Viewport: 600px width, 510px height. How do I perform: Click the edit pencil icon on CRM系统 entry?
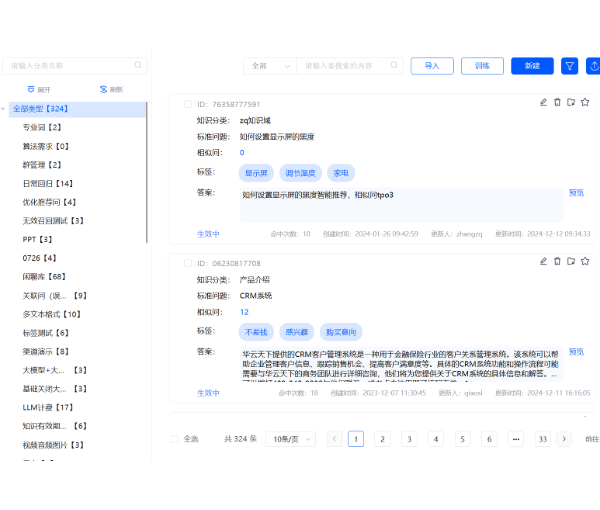(x=544, y=261)
